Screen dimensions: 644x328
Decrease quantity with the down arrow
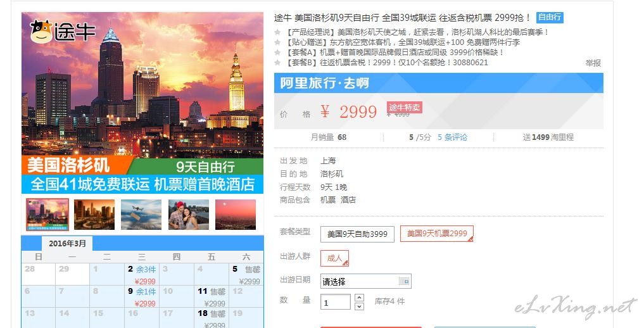359,306
